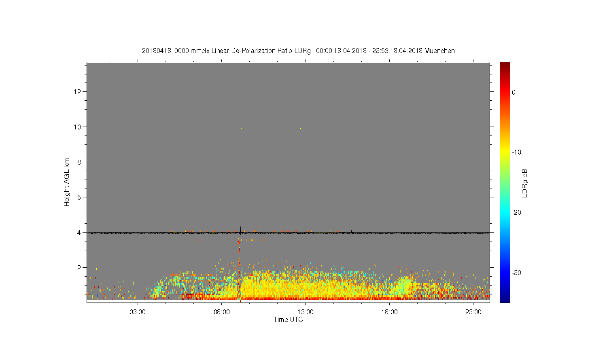Image resolution: width=607 pixels, height=364 pixels.
Task: Click the 'Height AGL km' axis label
Action: click(67, 182)
